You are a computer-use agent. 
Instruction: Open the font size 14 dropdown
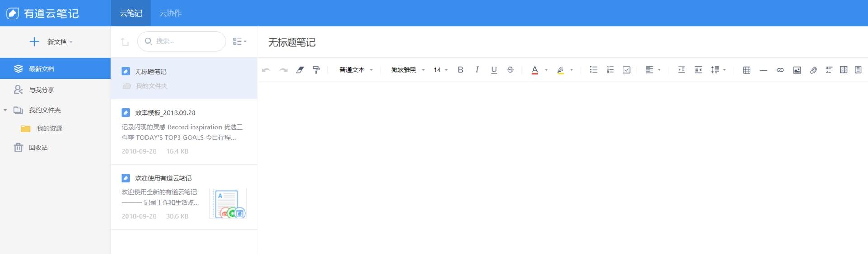(440, 70)
